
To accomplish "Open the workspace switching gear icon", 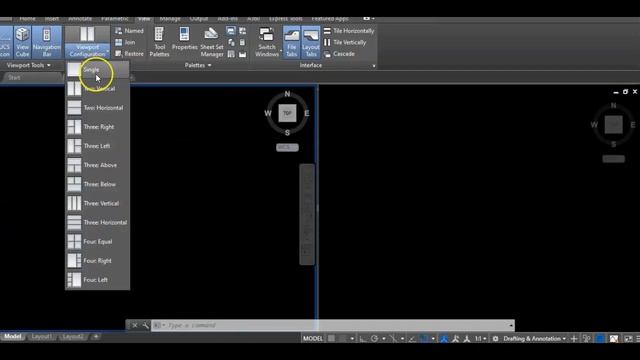I will (x=495, y=338).
